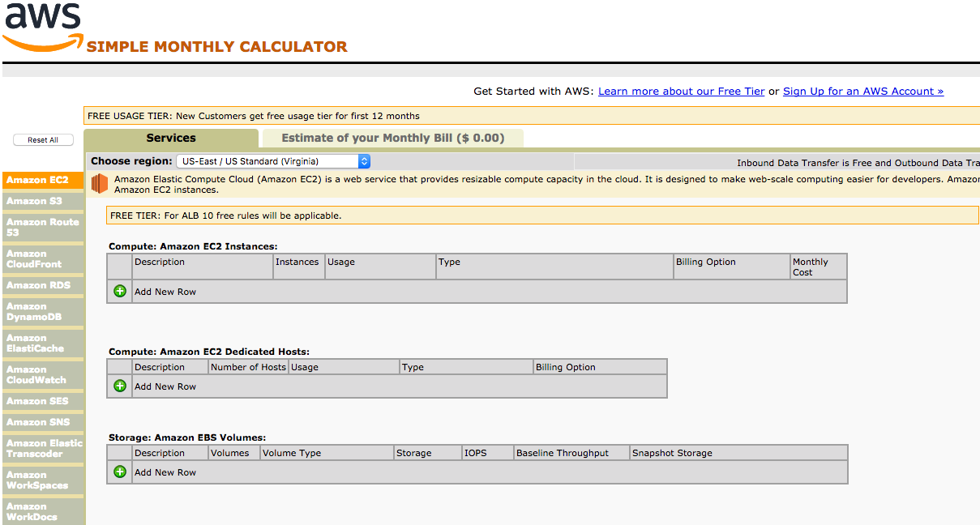This screenshot has height=525, width=980.
Task: Click Add New Row text under EC2 Instances
Action: pos(165,292)
